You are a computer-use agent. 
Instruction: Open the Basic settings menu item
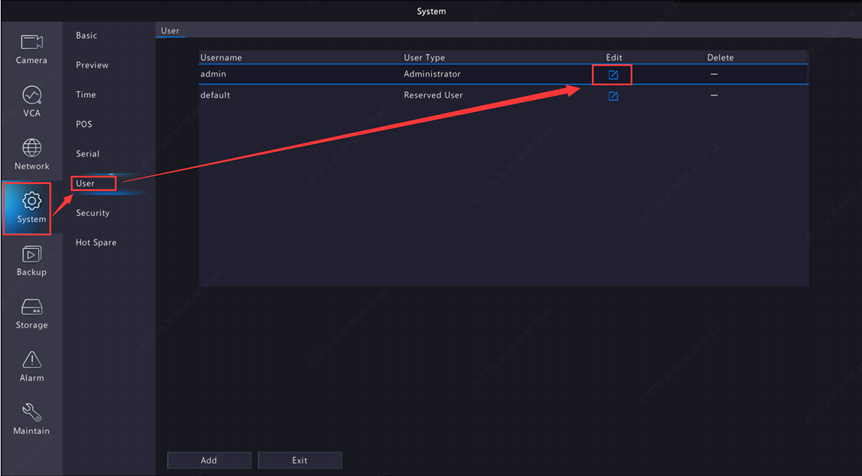click(x=87, y=36)
